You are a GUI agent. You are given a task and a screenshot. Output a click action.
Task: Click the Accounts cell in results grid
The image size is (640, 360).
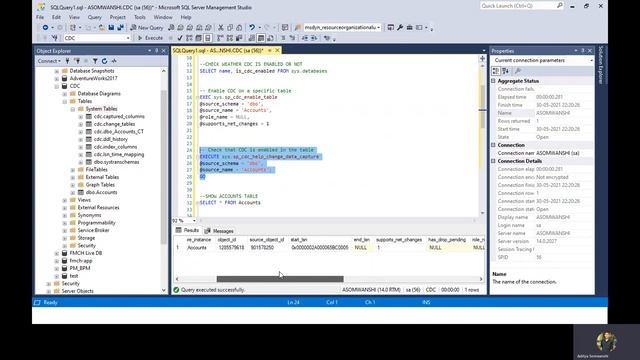tap(197, 248)
